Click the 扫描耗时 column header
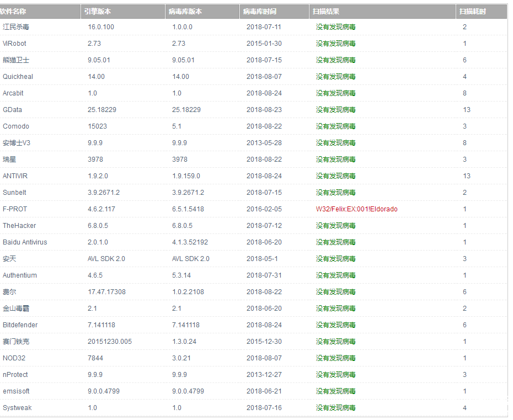Image resolution: width=513 pixels, height=420 pixels. pyautogui.click(x=473, y=12)
